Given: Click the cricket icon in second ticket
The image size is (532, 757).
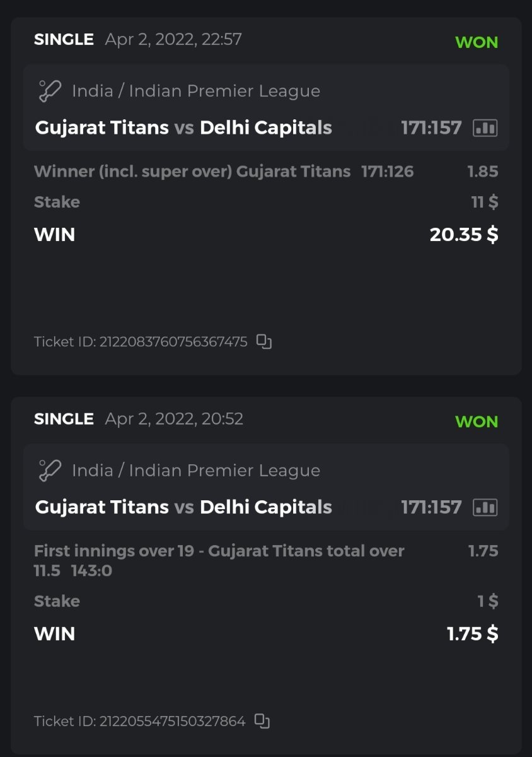Looking at the screenshot, I should click(49, 470).
